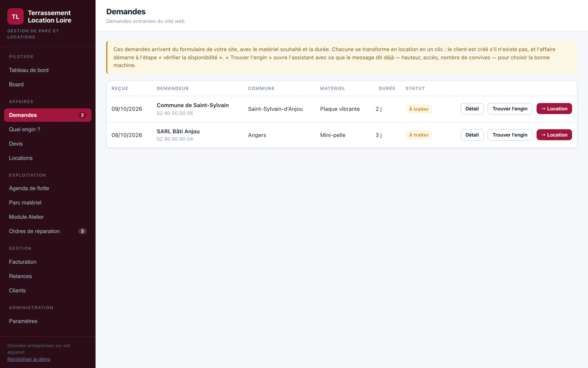Screen dimensions: 588x368
Task: Open Module Atelier
Action: [48, 217]
